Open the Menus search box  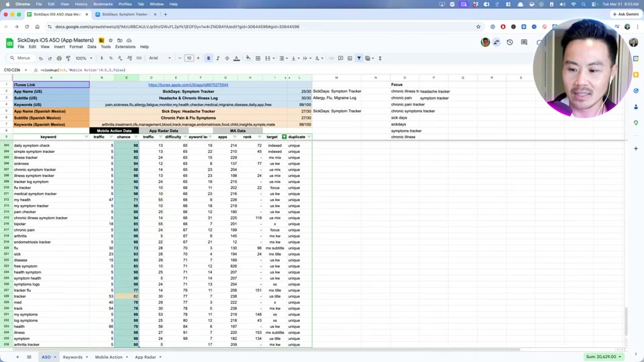tap(20, 58)
